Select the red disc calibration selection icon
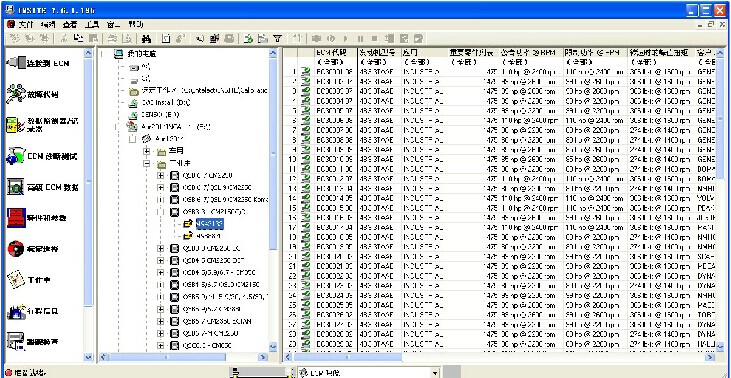The width and height of the screenshot is (731, 378). click(x=16, y=249)
